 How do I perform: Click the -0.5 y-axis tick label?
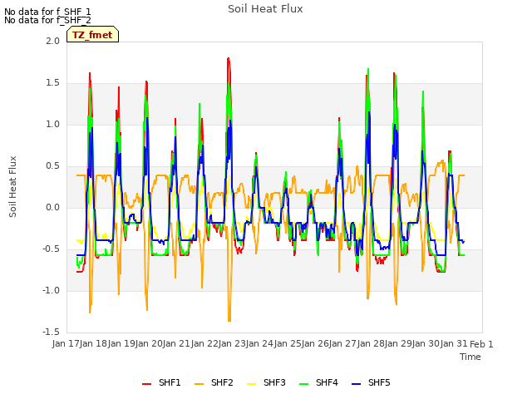(x=51, y=249)
